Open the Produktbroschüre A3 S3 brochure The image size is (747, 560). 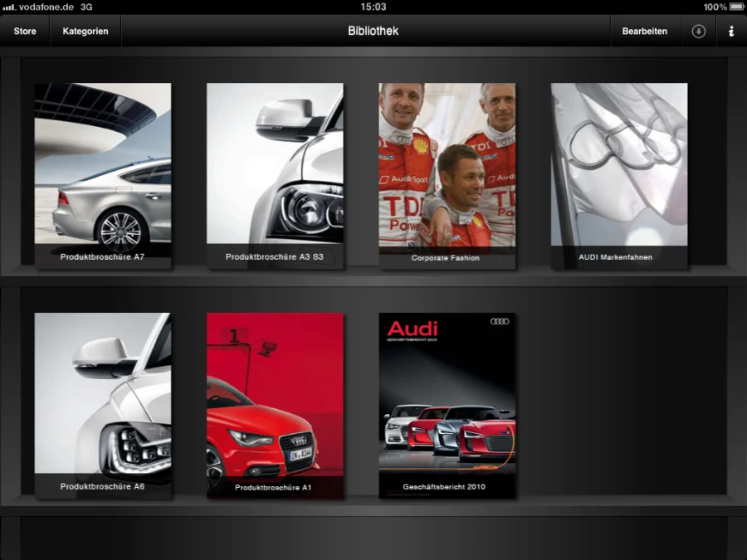click(x=275, y=166)
